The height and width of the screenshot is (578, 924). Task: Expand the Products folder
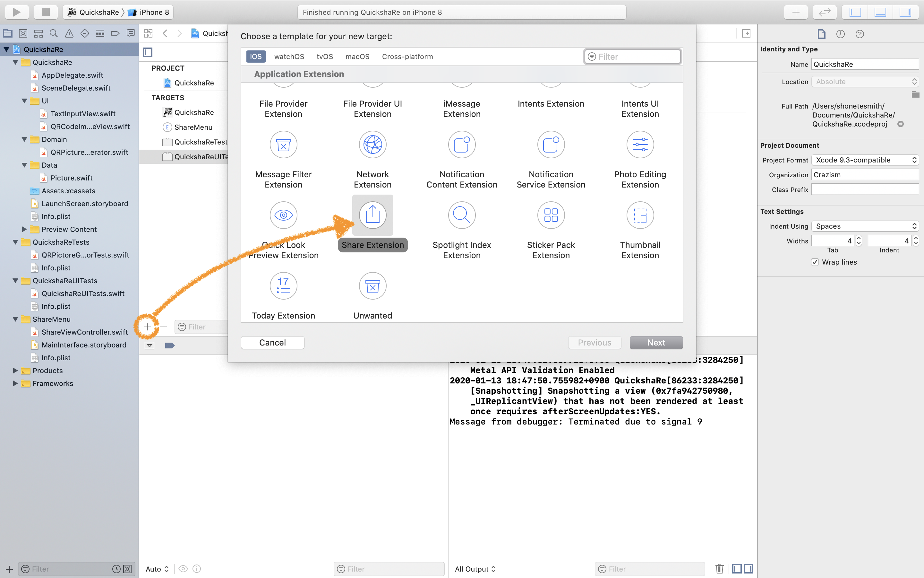[15, 371]
